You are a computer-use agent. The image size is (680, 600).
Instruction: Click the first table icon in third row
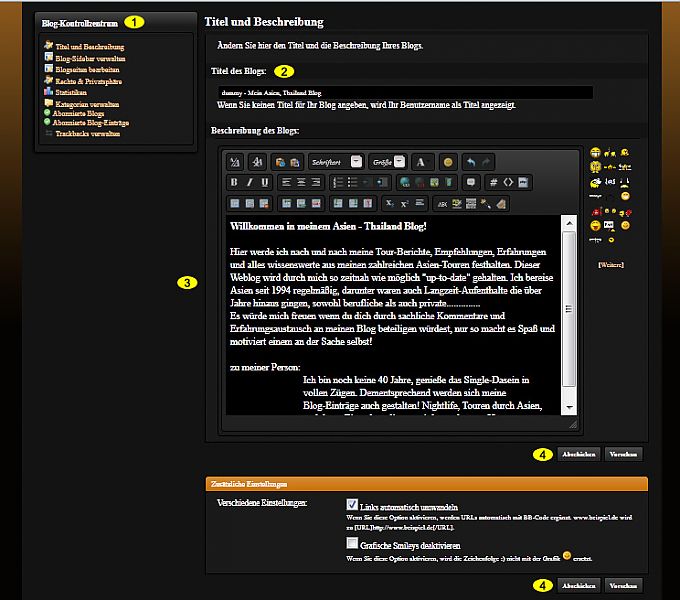(x=235, y=203)
